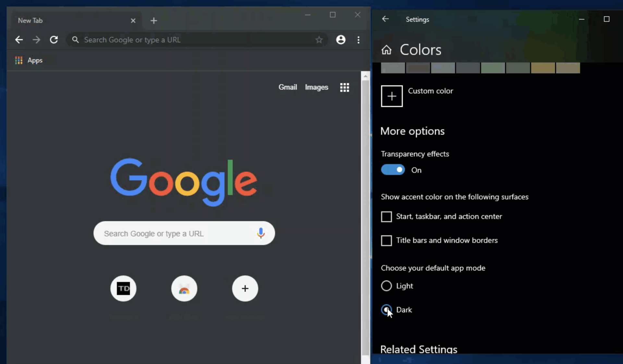This screenshot has height=364, width=623.
Task: Open Chrome's three-dot menu
Action: [359, 40]
